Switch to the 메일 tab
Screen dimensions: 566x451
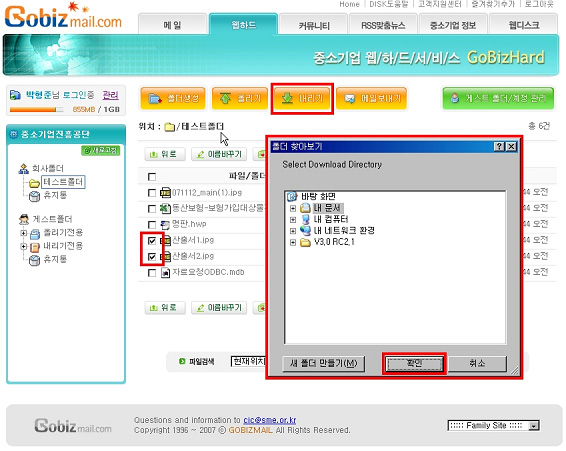click(x=172, y=25)
